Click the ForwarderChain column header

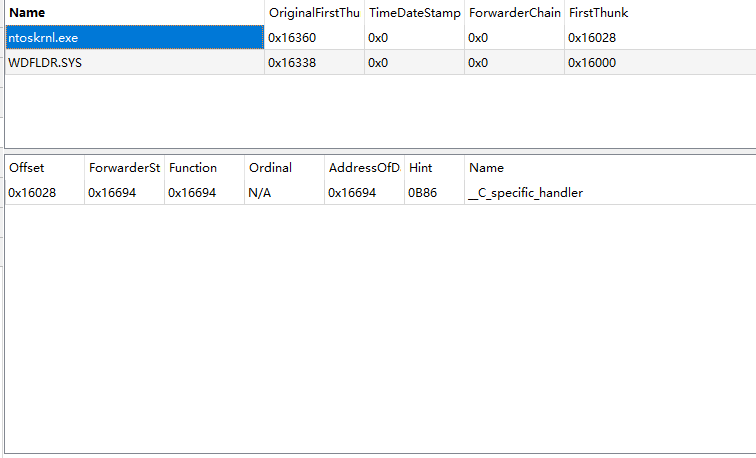514,13
